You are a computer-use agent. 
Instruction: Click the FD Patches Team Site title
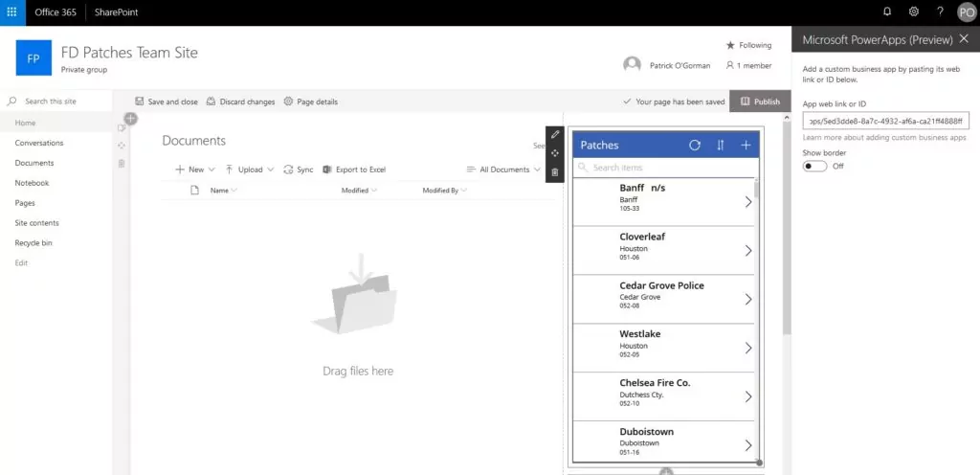point(129,53)
